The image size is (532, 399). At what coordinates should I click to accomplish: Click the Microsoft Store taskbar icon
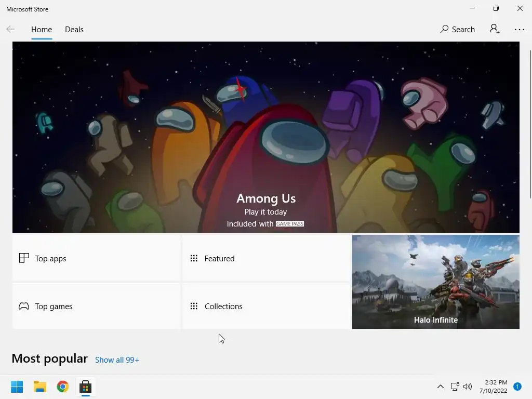point(86,387)
